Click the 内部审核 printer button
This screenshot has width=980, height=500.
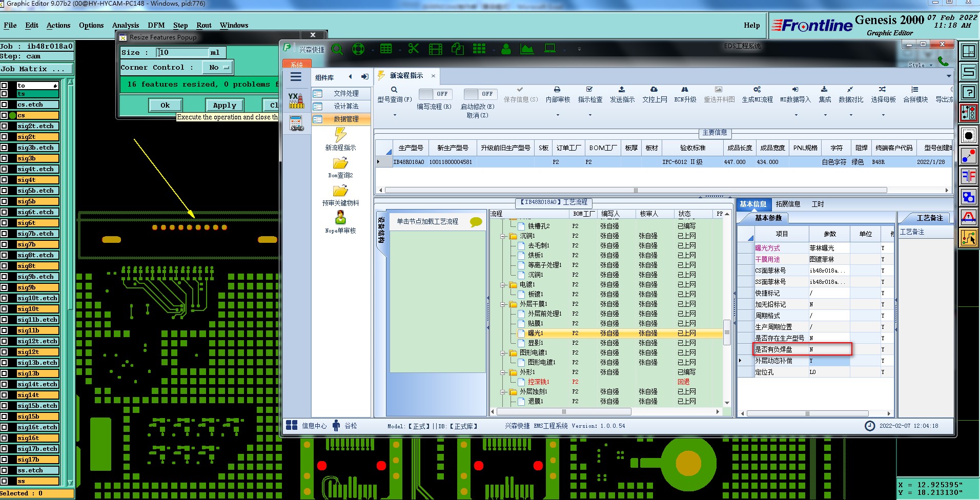[x=558, y=95]
